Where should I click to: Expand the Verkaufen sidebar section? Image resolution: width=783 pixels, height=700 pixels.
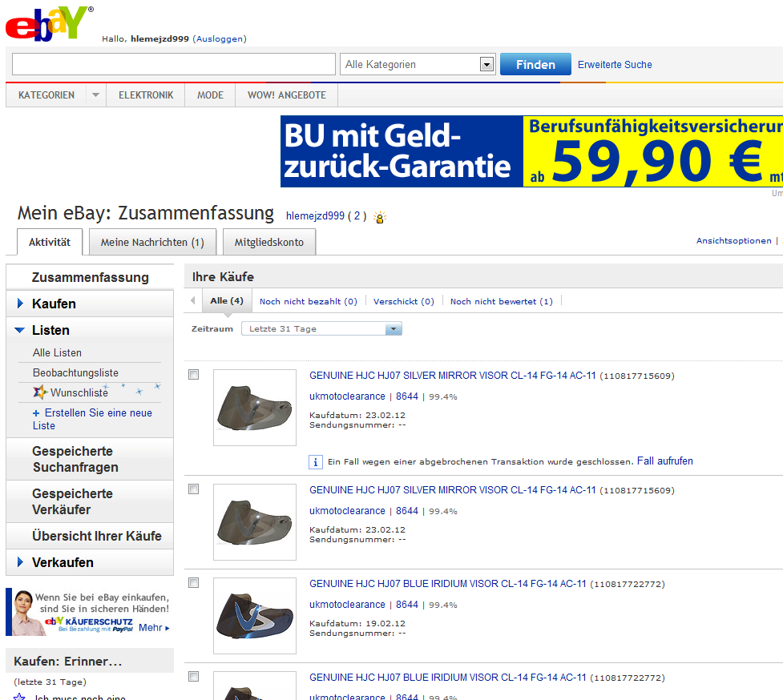(x=21, y=562)
